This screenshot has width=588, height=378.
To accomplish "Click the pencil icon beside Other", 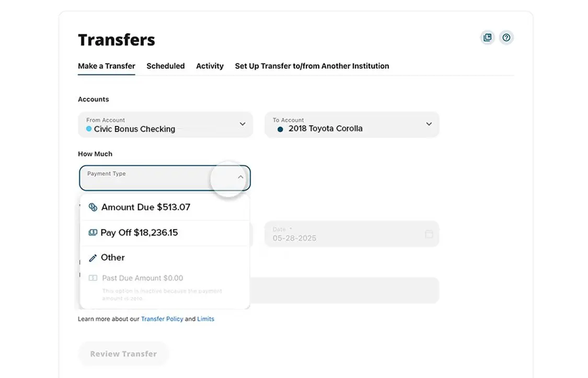I will [93, 257].
